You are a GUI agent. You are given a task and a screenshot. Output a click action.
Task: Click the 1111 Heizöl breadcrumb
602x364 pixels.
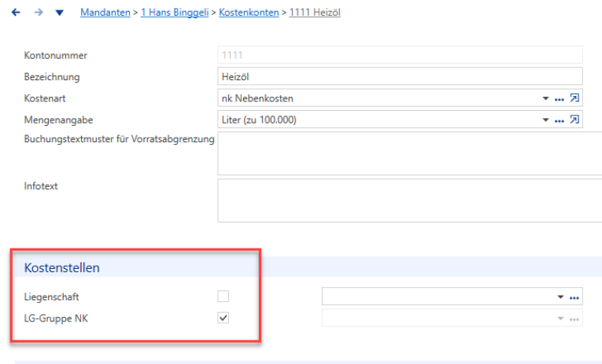(315, 13)
